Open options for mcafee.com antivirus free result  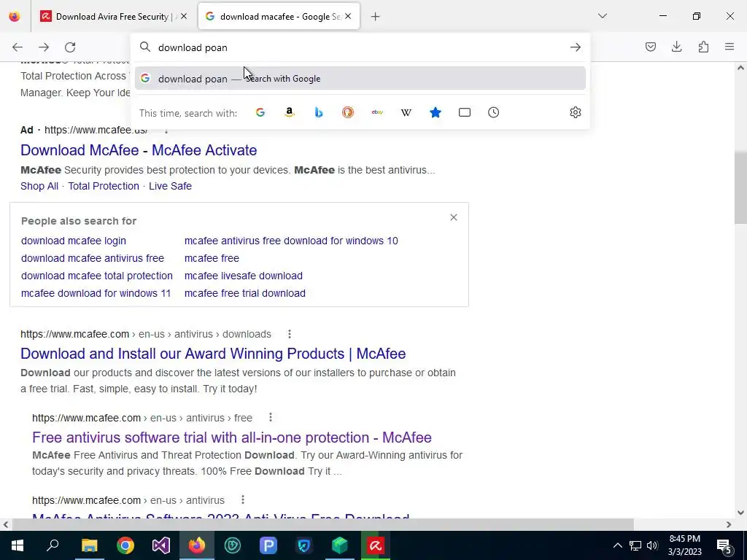tap(271, 418)
